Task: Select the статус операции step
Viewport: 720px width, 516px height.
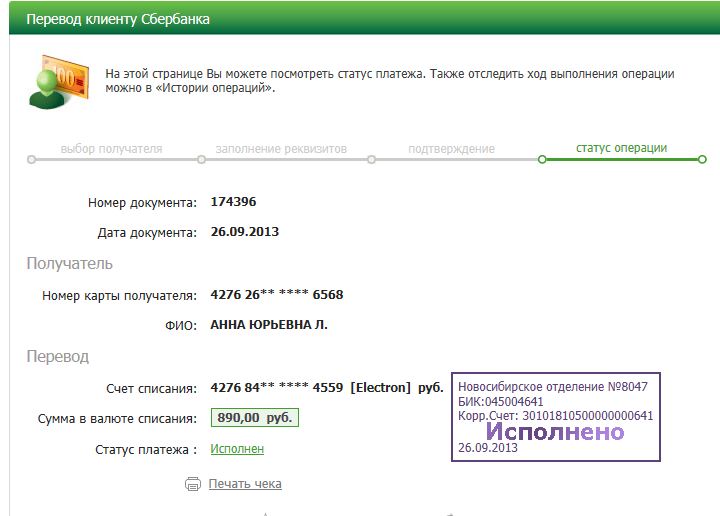Action: tap(621, 148)
